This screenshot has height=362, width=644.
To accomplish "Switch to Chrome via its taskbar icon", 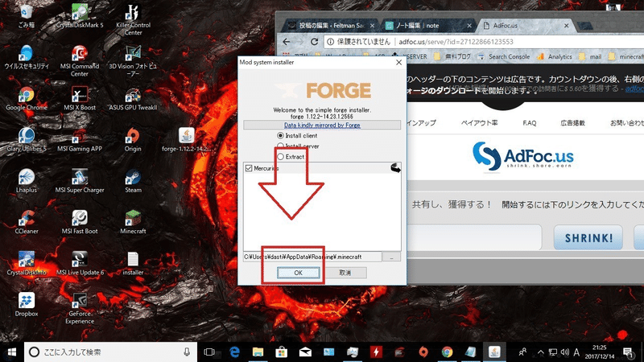I will pos(448,352).
